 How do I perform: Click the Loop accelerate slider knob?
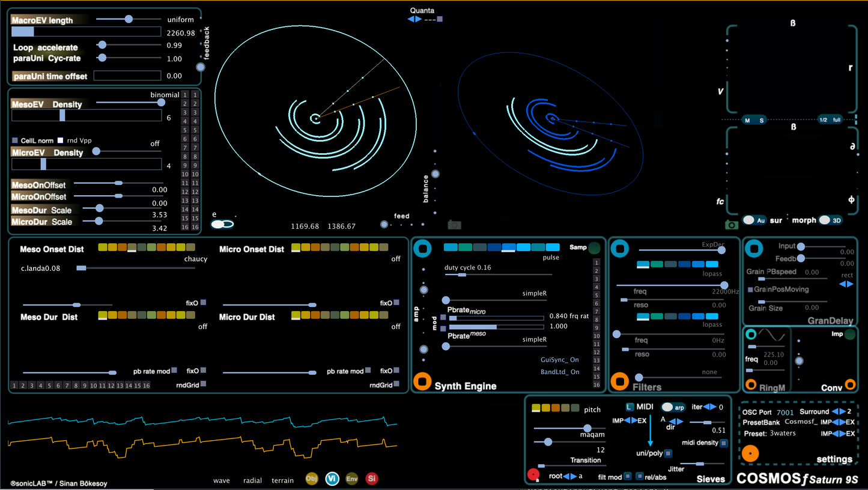pyautogui.click(x=102, y=44)
